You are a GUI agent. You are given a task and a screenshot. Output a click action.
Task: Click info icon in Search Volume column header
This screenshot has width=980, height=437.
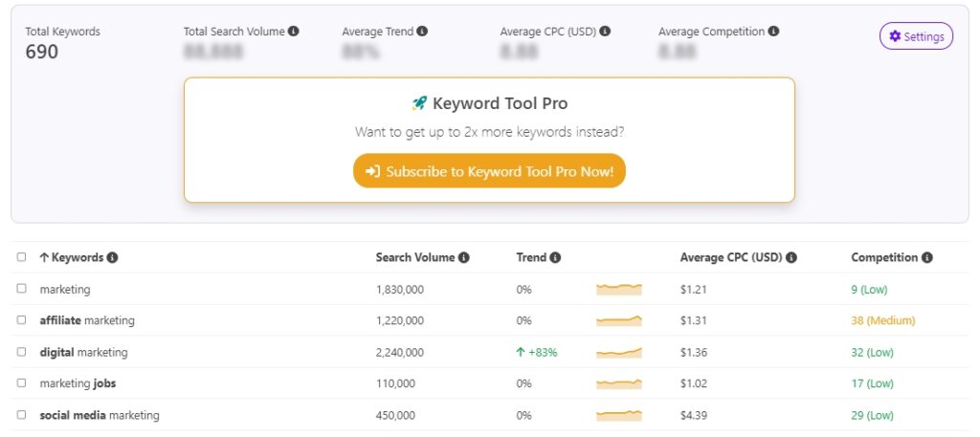click(x=463, y=257)
